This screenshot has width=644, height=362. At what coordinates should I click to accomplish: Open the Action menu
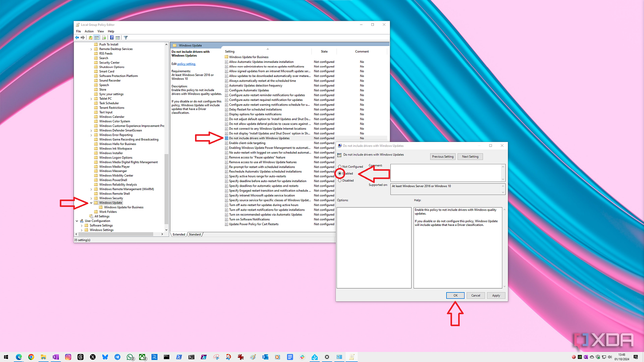tap(89, 31)
